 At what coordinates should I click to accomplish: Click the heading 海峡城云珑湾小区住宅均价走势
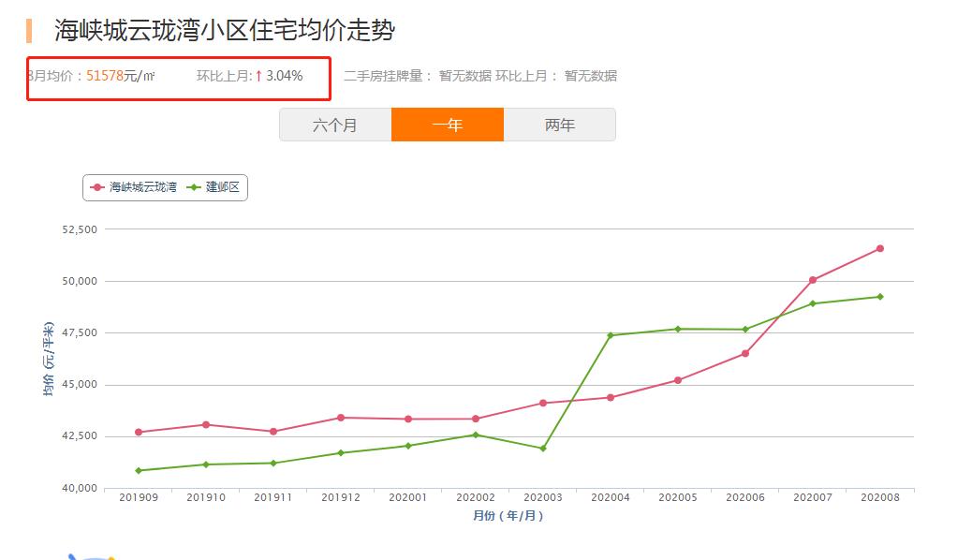225,30
